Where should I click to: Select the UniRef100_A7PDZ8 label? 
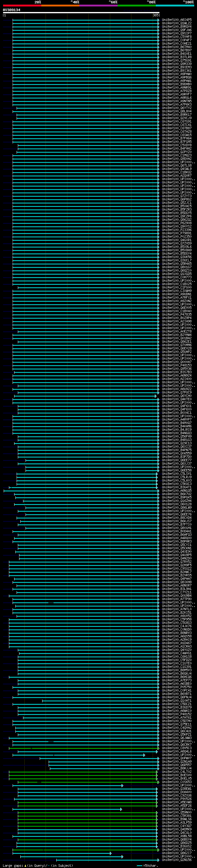click(177, 91)
